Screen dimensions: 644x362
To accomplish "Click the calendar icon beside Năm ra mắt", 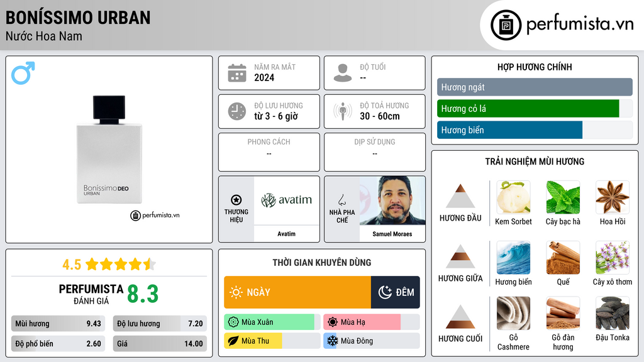I will coord(237,73).
